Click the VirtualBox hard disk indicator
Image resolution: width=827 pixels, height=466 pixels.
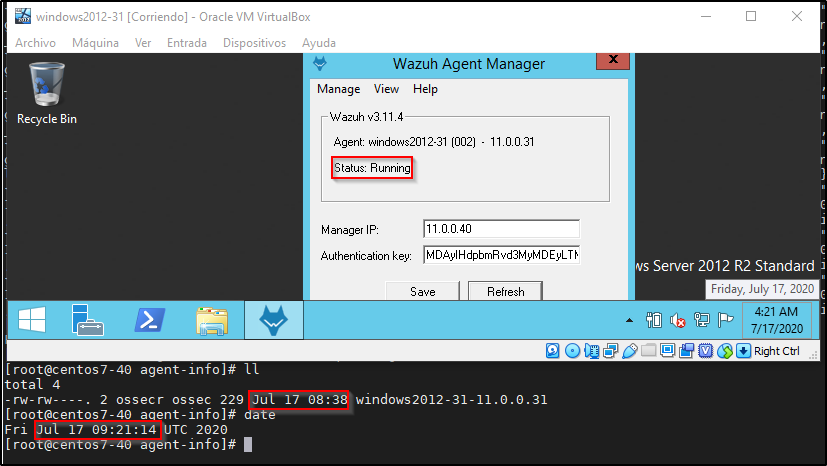(552, 351)
